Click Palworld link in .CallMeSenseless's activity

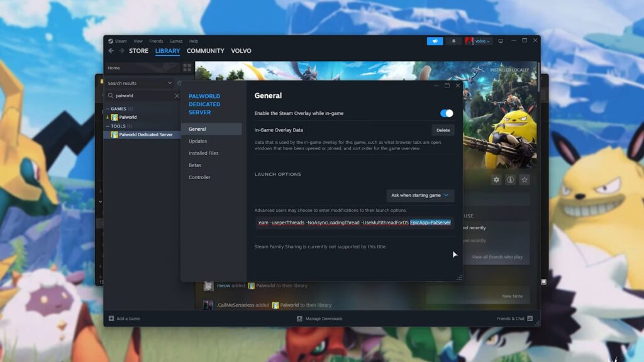pos(289,305)
